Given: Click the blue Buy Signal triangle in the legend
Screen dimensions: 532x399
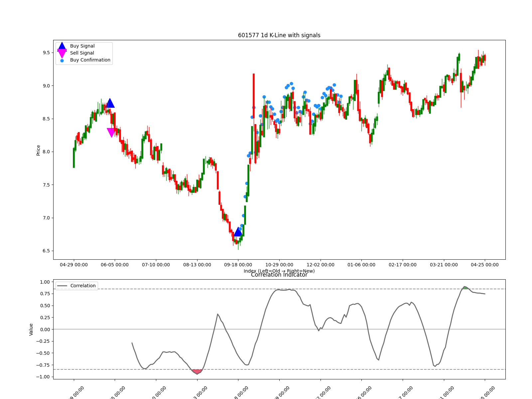Looking at the screenshot, I should 62,47.
